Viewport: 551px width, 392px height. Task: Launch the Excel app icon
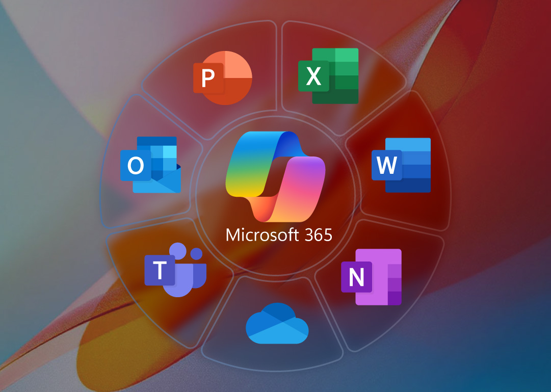click(328, 76)
